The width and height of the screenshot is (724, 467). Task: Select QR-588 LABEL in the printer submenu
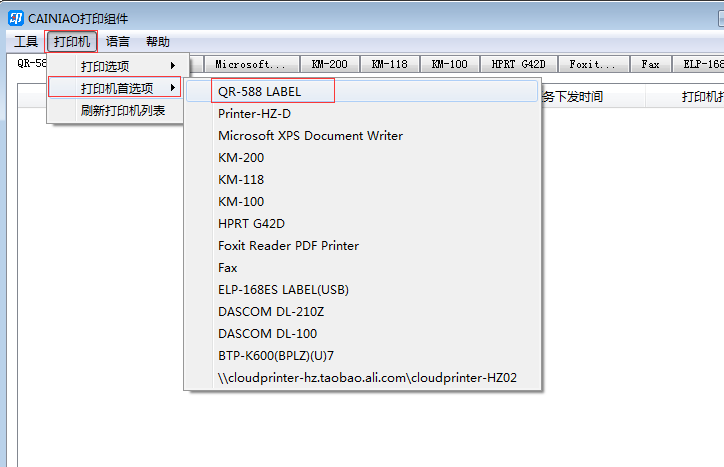click(259, 91)
